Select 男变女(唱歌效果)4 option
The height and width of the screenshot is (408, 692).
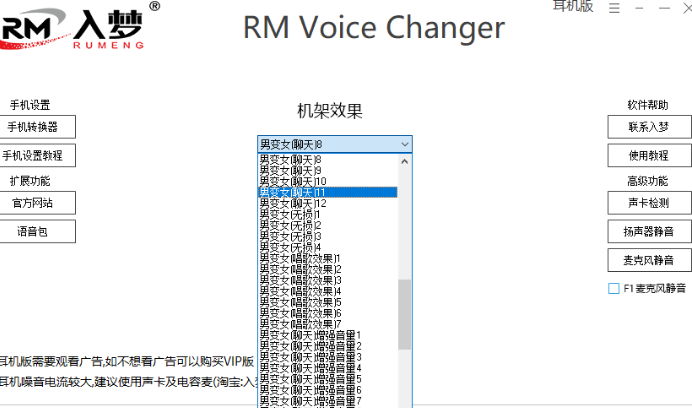pos(327,291)
